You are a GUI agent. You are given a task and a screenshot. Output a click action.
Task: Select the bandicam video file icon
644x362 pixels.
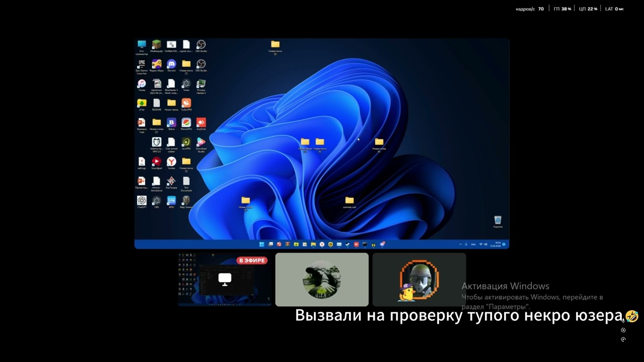tap(156, 86)
